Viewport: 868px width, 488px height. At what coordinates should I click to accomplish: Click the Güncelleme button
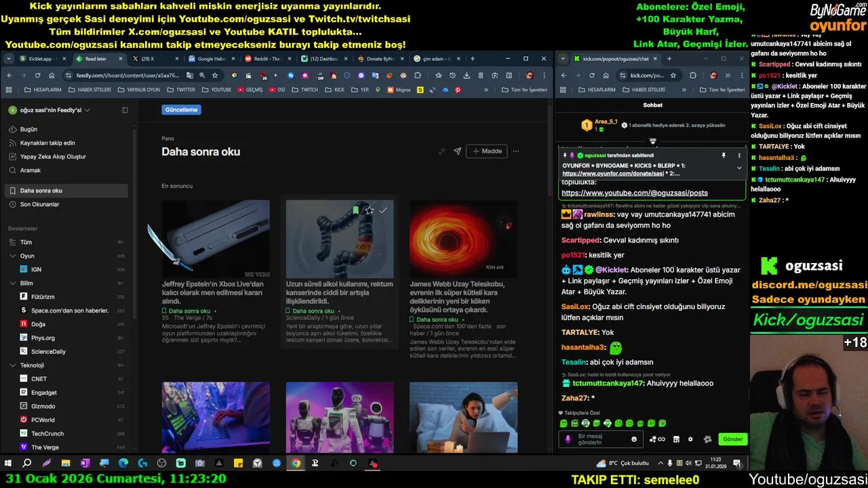[x=182, y=110]
